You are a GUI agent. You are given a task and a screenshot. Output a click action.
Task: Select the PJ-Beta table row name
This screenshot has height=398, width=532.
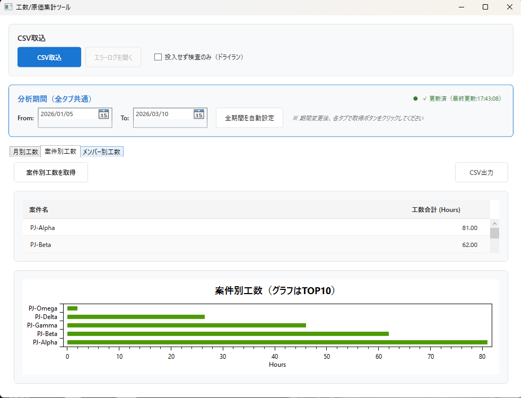40,245
